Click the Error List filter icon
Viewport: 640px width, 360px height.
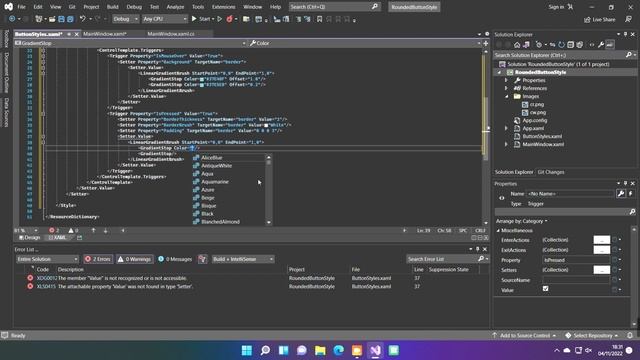click(x=202, y=259)
